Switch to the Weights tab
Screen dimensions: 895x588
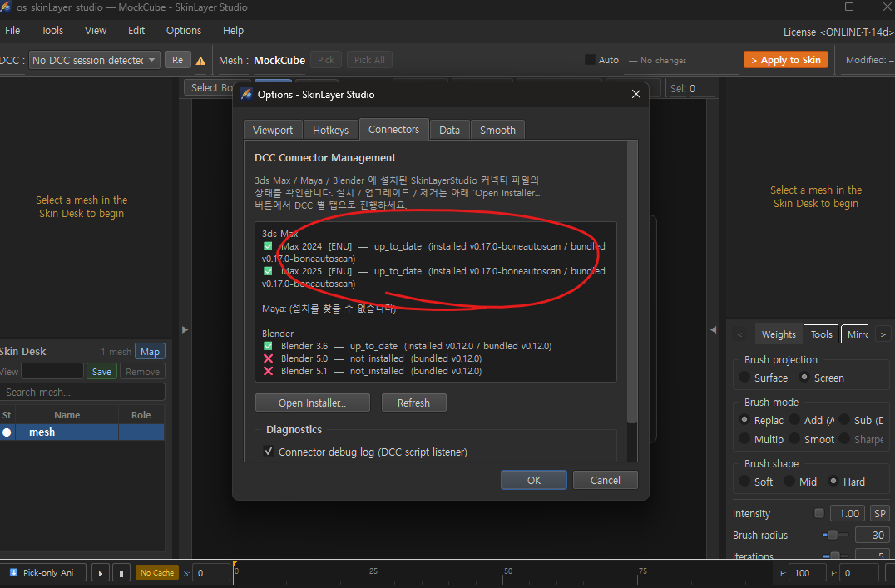(x=779, y=334)
